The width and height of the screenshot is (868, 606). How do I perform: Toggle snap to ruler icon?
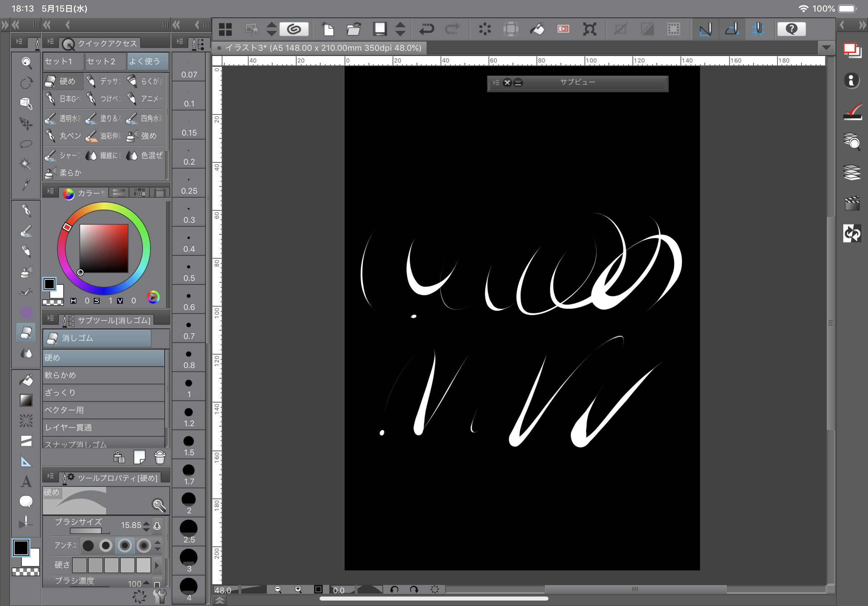705,29
